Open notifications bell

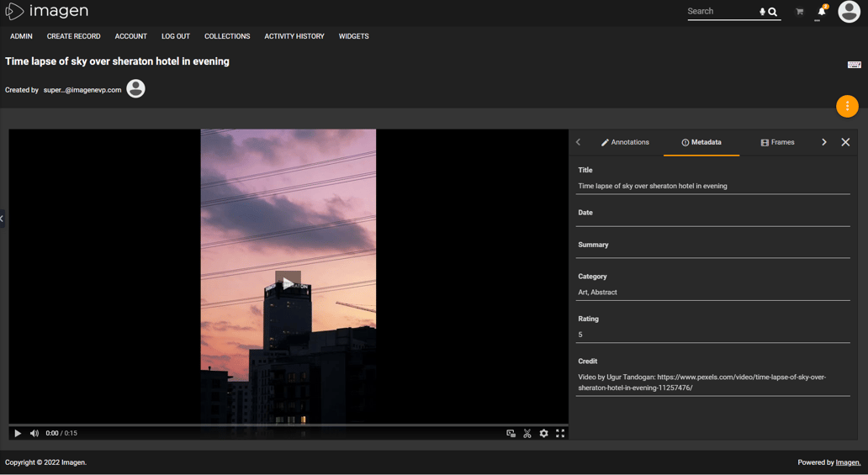[822, 12]
